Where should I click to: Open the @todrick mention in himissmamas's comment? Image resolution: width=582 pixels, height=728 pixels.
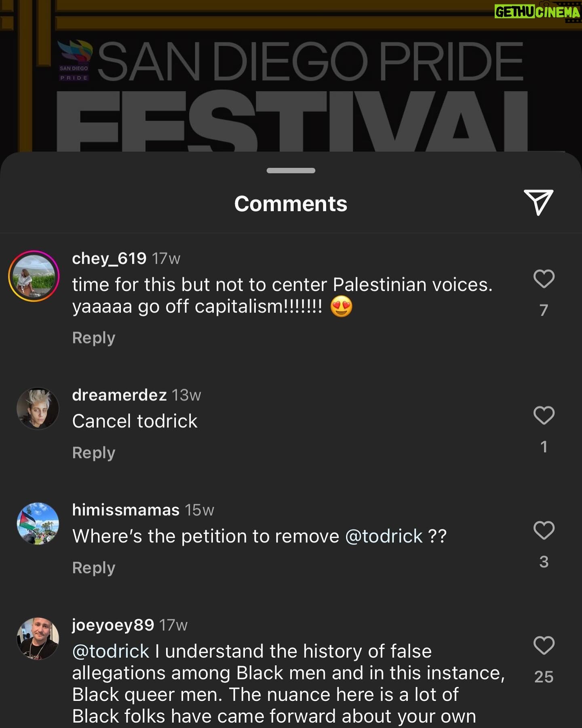point(384,536)
